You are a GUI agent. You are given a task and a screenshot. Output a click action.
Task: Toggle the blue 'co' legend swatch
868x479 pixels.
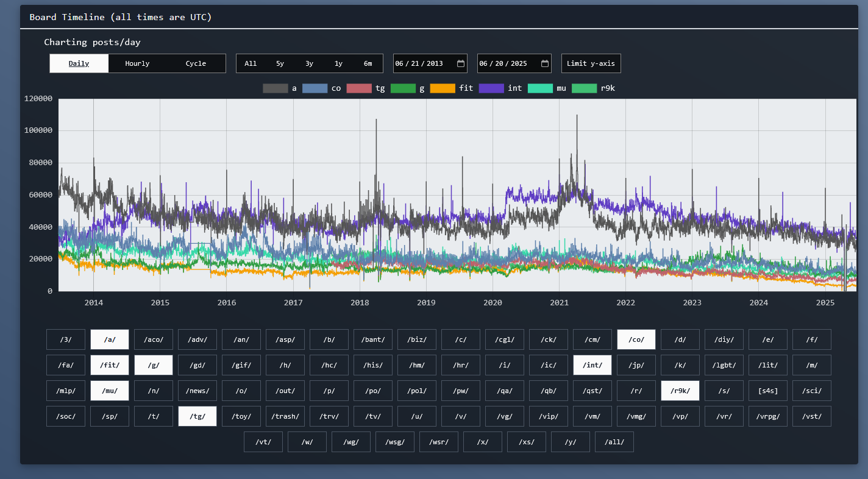click(315, 88)
